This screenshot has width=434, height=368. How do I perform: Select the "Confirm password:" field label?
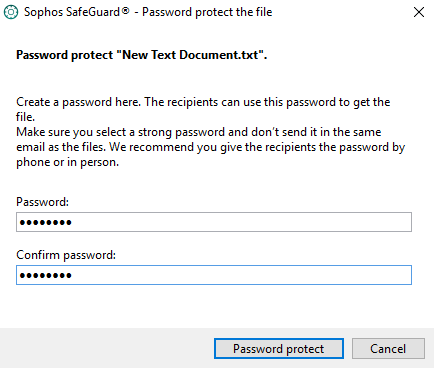[66, 255]
